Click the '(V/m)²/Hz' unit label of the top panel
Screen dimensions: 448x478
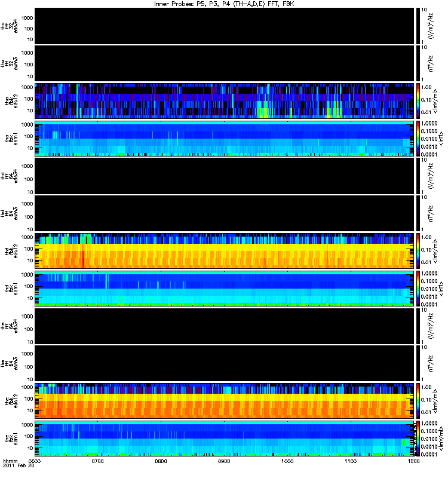(x=431, y=26)
